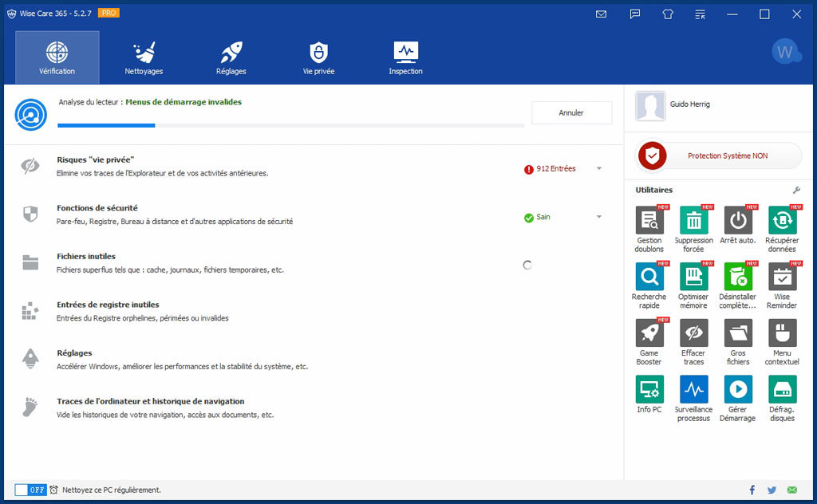Select Traces de l'ordinateur row title
Image resolution: width=817 pixels, height=504 pixels.
tap(151, 401)
